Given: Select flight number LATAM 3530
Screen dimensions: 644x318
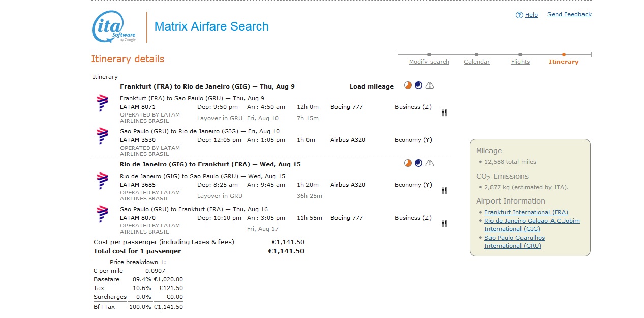Looking at the screenshot, I should tap(138, 140).
